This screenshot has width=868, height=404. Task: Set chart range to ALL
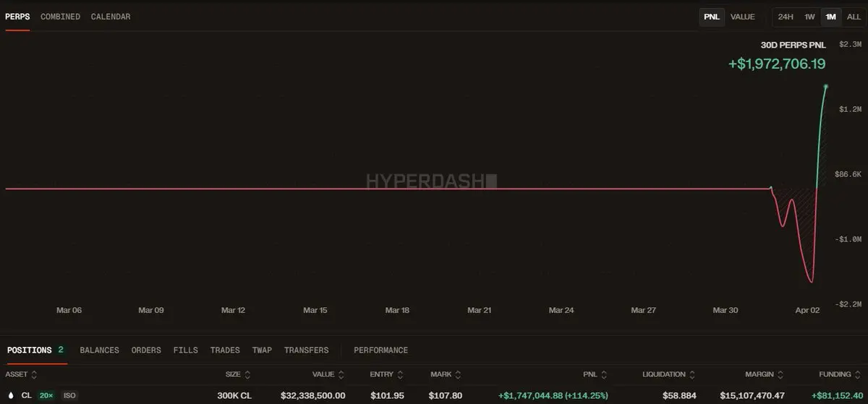point(854,17)
